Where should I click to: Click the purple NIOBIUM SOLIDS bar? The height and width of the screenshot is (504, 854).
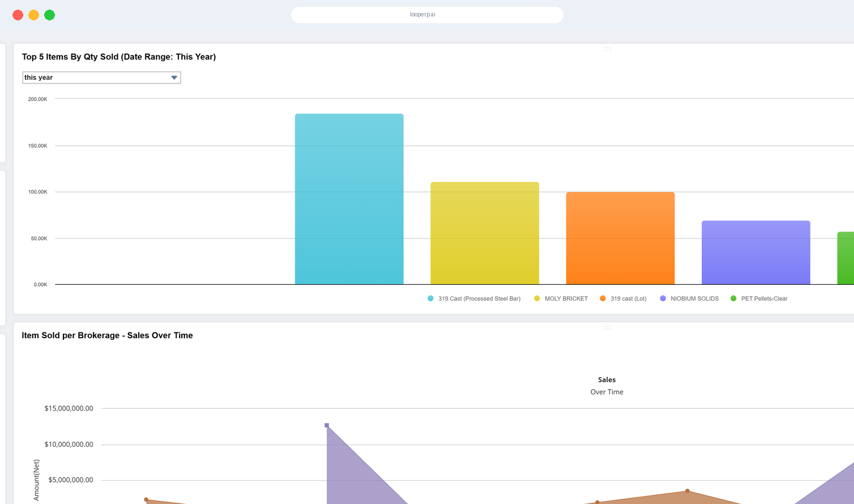click(x=756, y=253)
